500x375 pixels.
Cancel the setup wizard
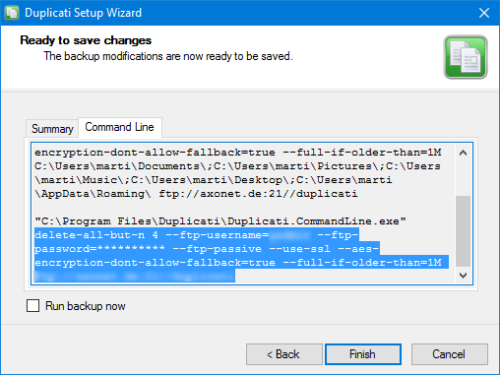pos(449,354)
